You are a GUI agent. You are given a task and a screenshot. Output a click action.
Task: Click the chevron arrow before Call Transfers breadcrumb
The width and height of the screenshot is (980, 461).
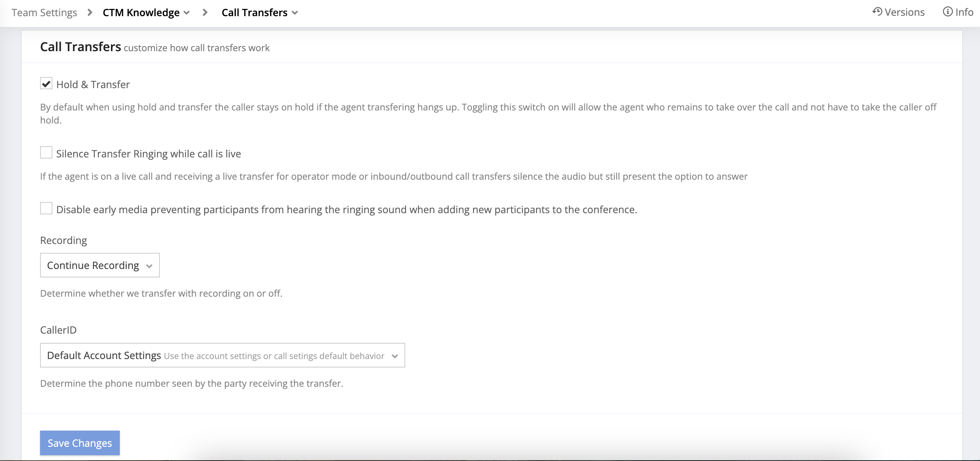[x=205, y=13]
